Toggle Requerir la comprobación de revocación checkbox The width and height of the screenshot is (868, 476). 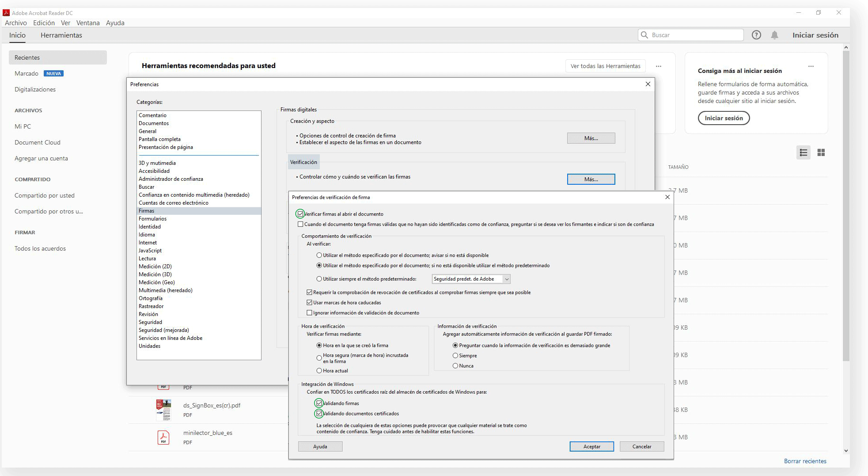tap(309, 292)
